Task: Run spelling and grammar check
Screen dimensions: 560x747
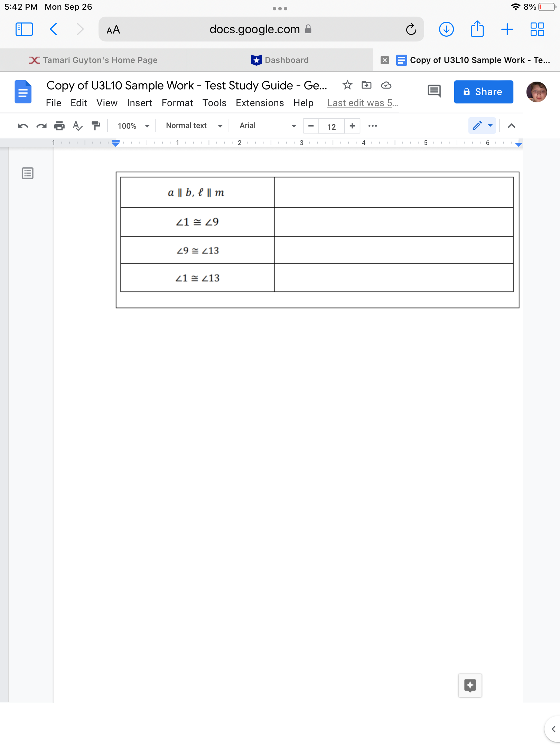Action: 78,126
